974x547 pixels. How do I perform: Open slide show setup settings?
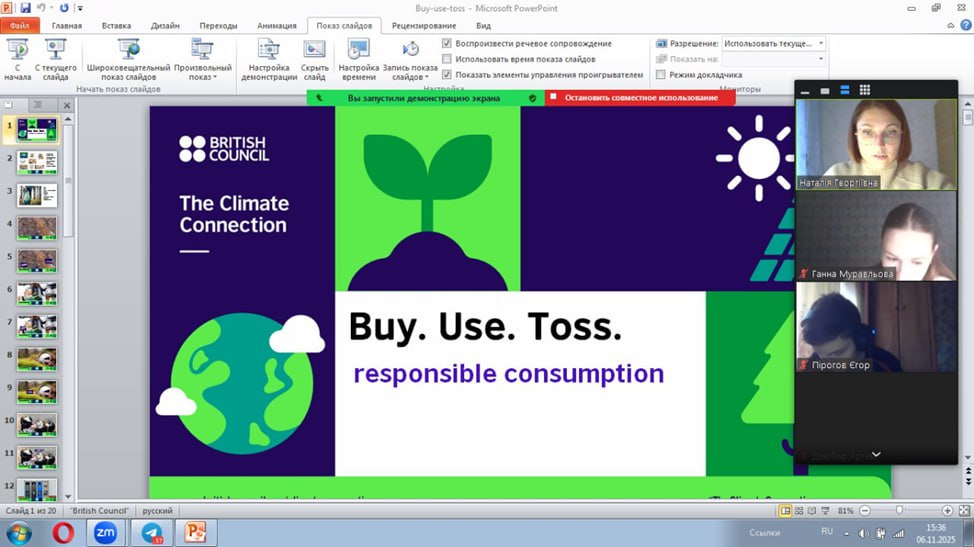[268, 60]
